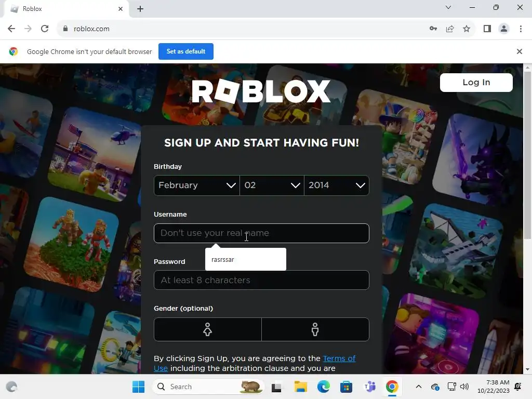This screenshot has height=399, width=532.
Task: Click the page vertical scrollbar
Action: coord(527,155)
